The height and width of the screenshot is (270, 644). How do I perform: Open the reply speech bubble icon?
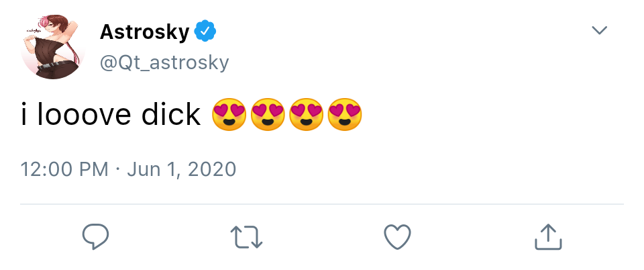coord(95,236)
